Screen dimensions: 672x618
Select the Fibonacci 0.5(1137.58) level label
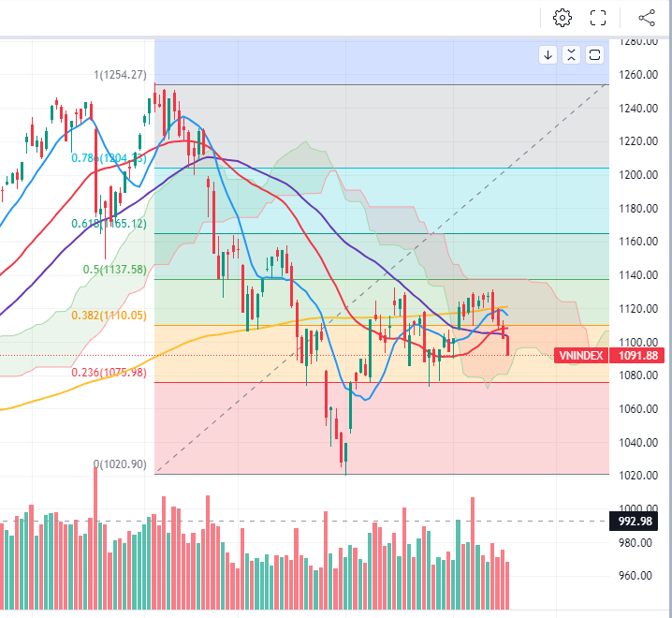pos(115,270)
